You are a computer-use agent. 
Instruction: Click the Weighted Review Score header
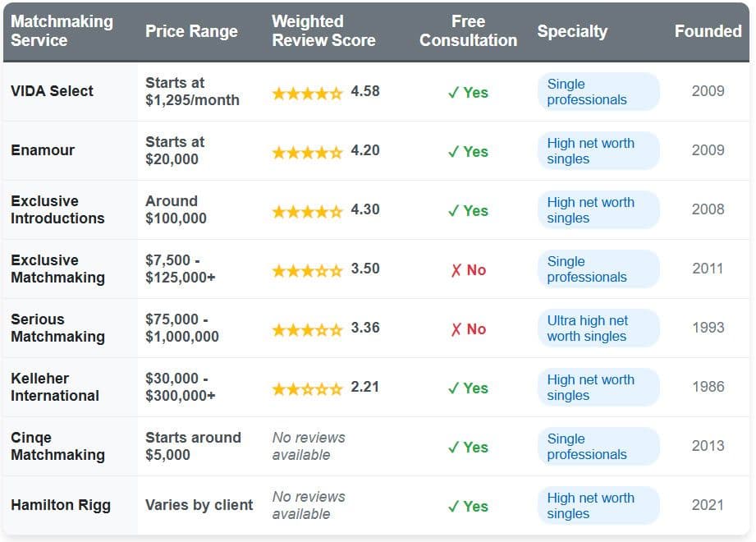click(323, 31)
